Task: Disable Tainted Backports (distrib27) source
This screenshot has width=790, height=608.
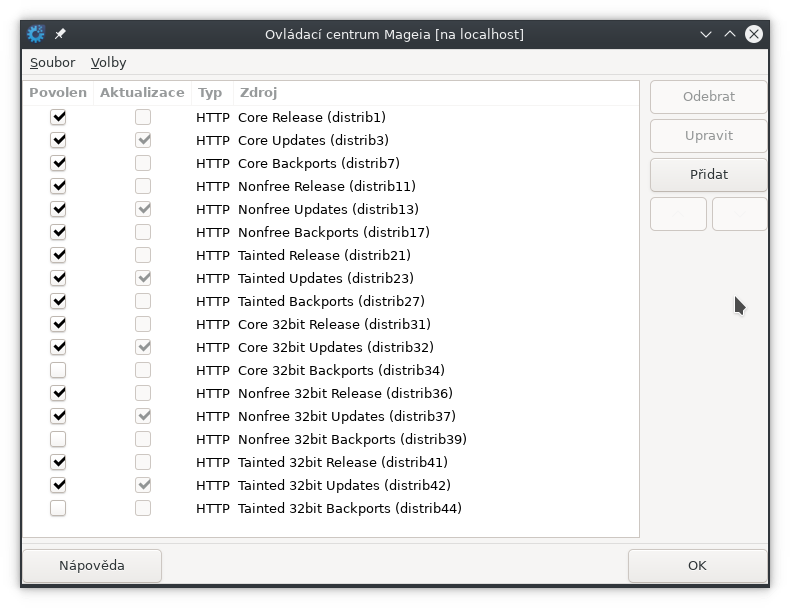Action: click(58, 301)
